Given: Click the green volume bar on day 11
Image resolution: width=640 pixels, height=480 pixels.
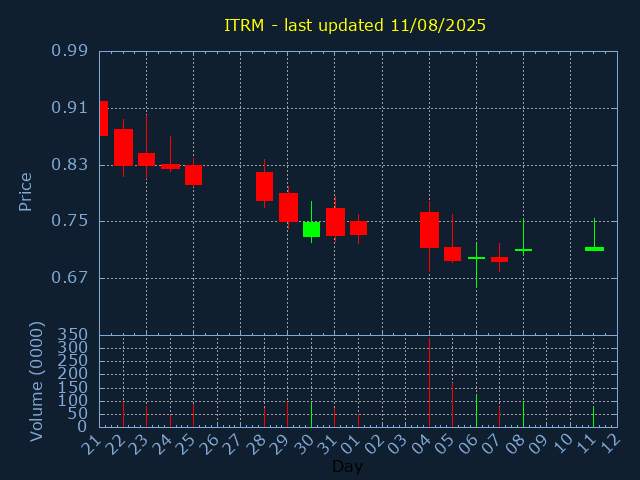Looking at the screenshot, I should pos(593,416).
